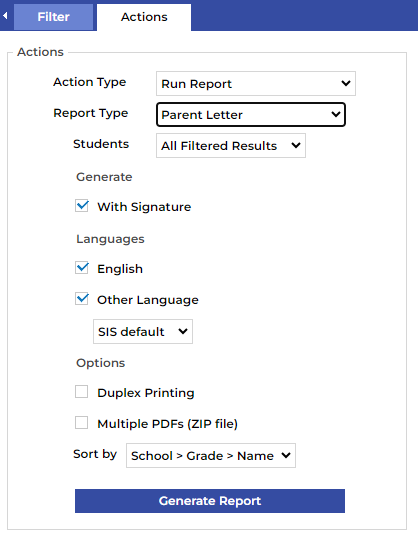Expand the Report Type dropdown

click(251, 115)
